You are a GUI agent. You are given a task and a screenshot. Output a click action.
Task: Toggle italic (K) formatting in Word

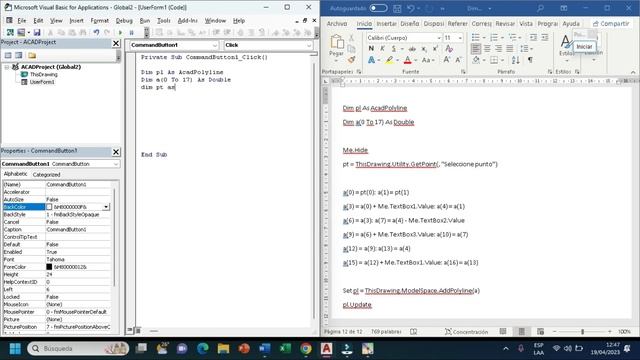pyautogui.click(x=382, y=49)
